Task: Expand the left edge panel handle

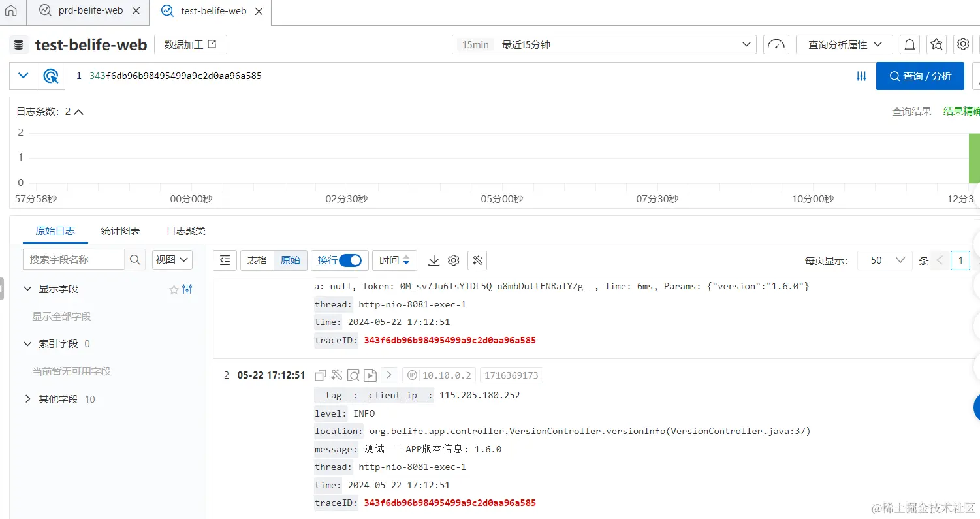Action: (x=2, y=289)
